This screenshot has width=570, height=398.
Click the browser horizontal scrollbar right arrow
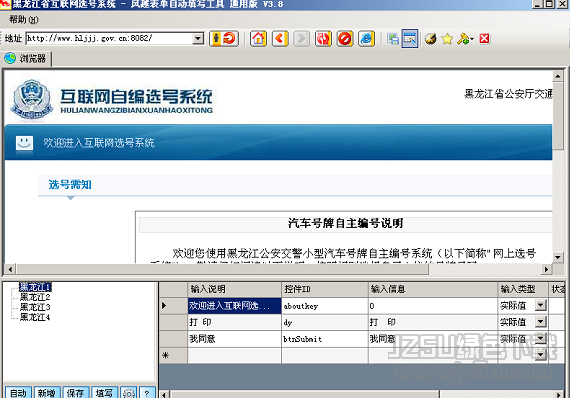click(546, 269)
